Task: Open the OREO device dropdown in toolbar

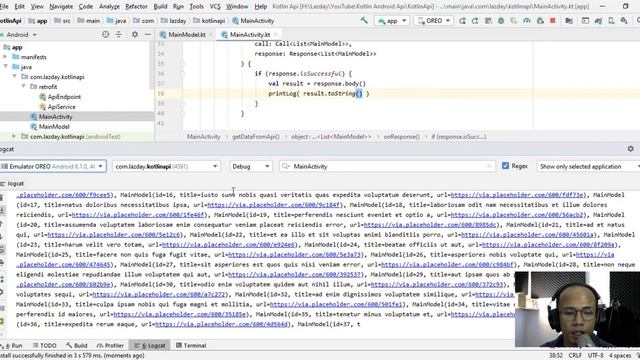Action: pyautogui.click(x=434, y=20)
